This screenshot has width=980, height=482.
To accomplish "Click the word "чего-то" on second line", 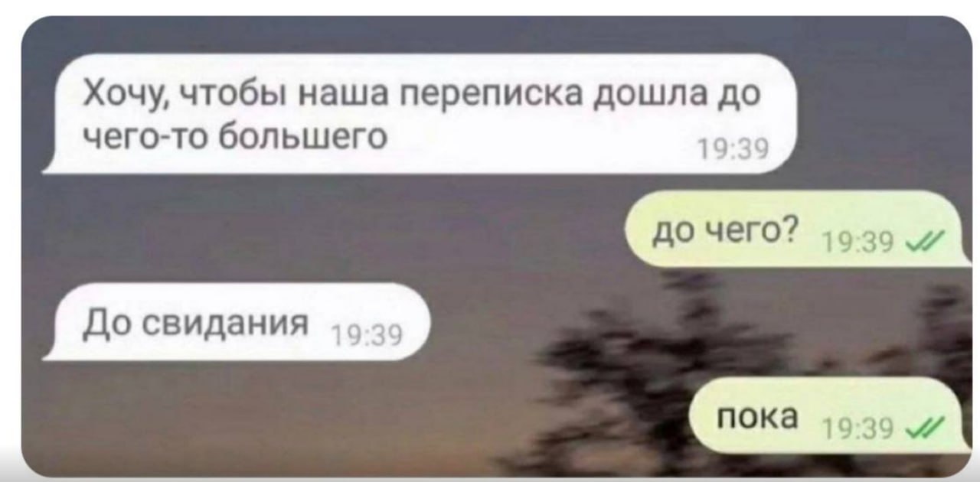I will (x=145, y=138).
